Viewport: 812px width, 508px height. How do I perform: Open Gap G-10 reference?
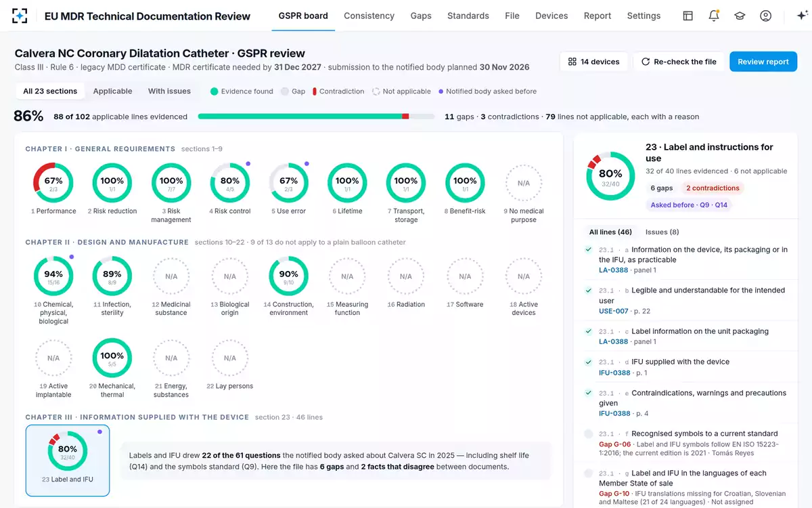(x=615, y=494)
